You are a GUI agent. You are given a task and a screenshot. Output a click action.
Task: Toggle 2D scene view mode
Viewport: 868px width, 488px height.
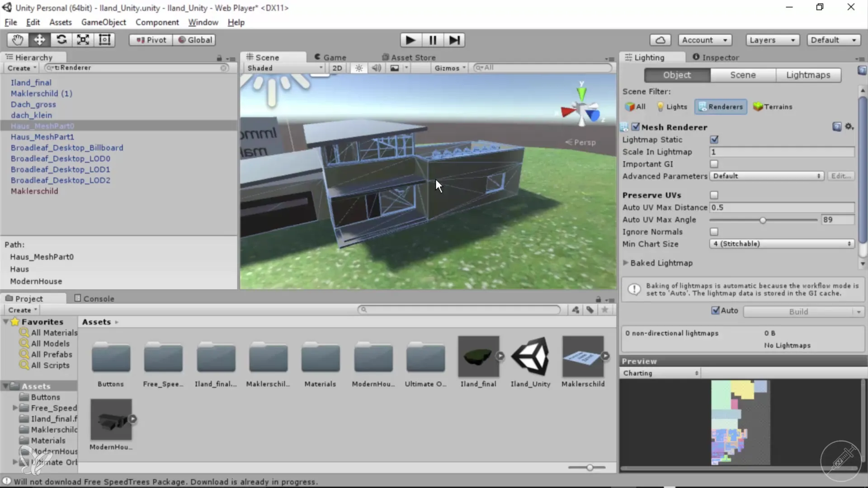(x=337, y=68)
